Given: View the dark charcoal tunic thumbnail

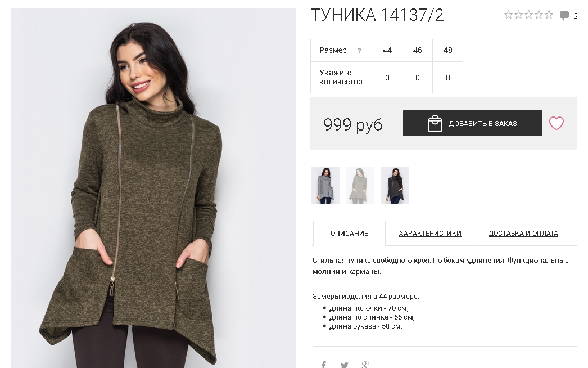Looking at the screenshot, I should [x=395, y=185].
